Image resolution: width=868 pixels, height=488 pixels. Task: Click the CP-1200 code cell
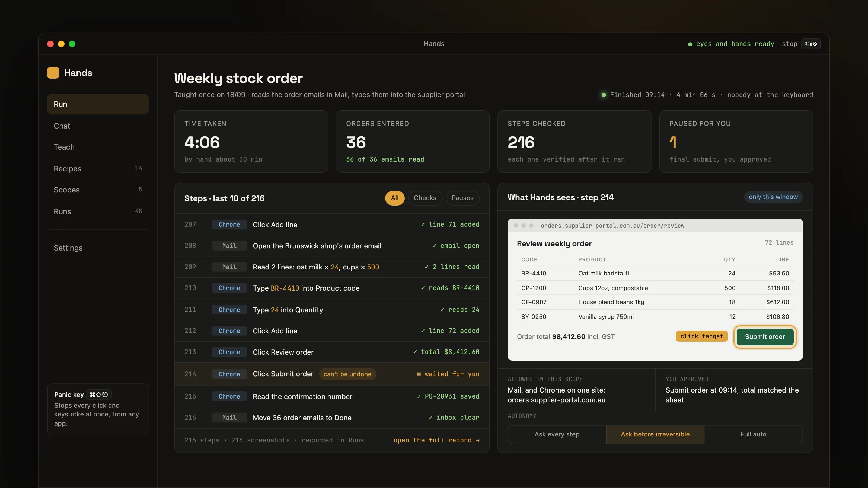(533, 288)
